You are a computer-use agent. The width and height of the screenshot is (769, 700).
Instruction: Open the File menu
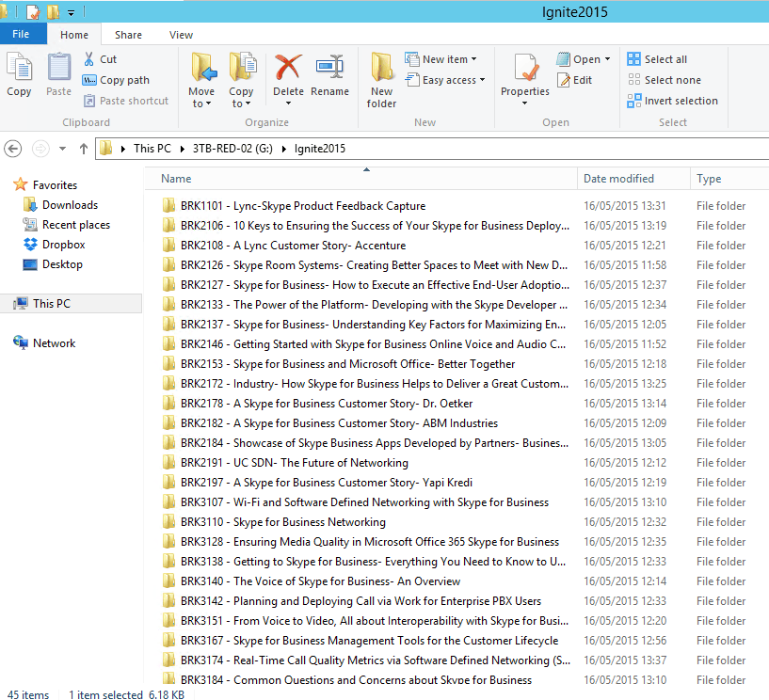pos(21,35)
